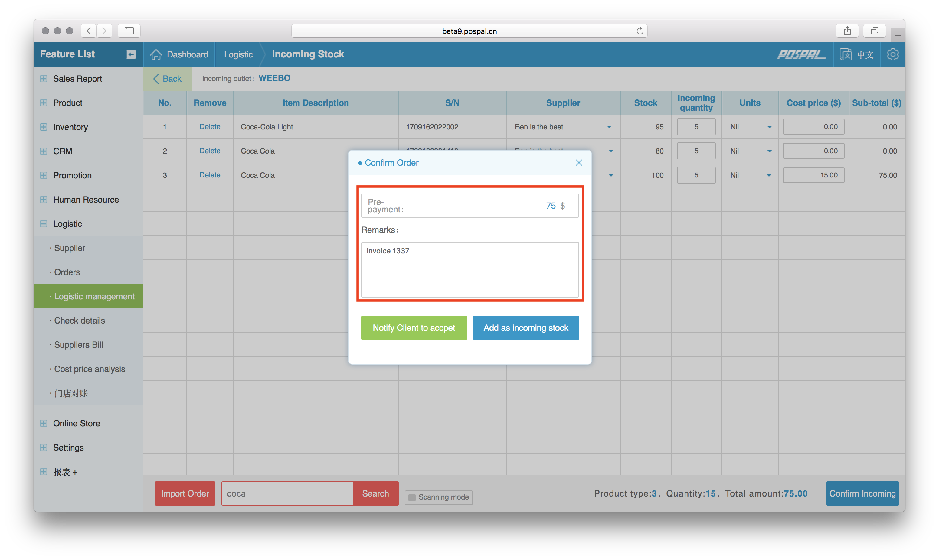
Task: Select the Orders submenu item
Action: click(x=67, y=272)
